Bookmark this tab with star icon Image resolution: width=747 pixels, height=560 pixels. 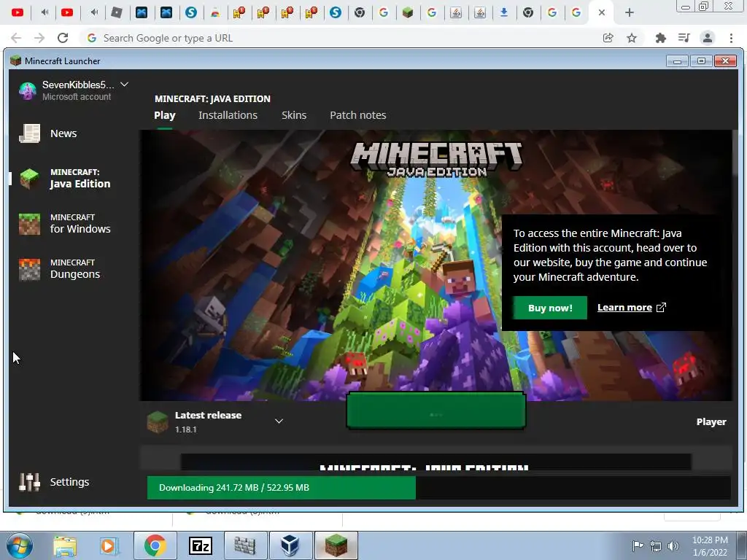(x=632, y=38)
